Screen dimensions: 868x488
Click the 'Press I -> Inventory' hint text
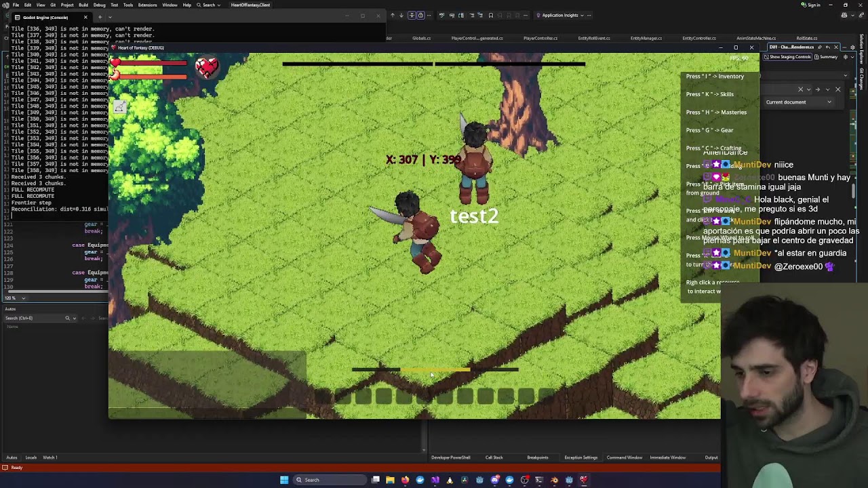(715, 77)
